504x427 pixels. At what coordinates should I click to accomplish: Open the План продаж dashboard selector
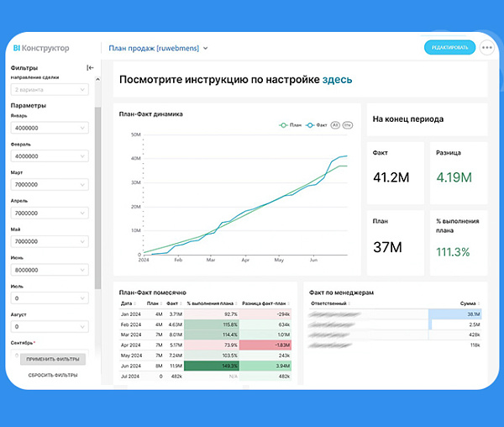pos(158,48)
